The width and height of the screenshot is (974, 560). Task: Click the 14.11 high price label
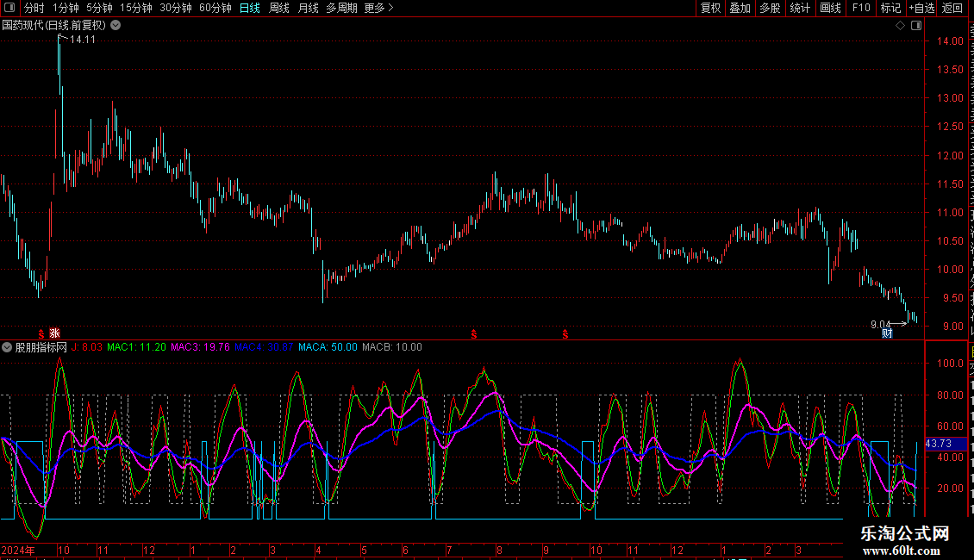[x=83, y=39]
